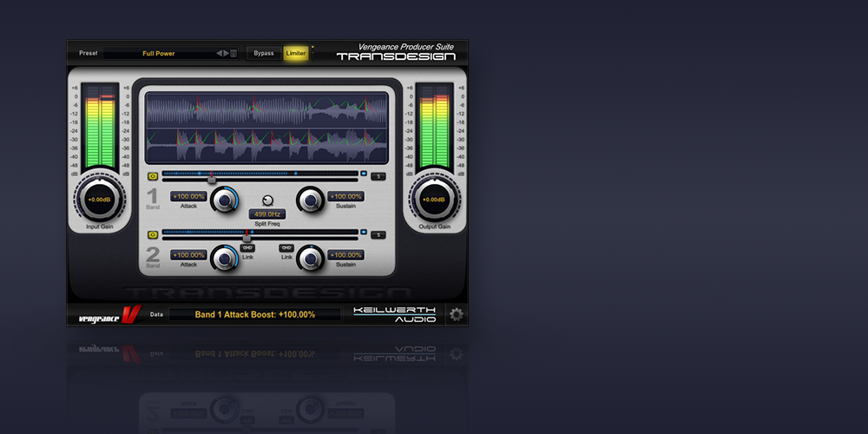Click the Band 2 level meter strip

[x=260, y=232]
